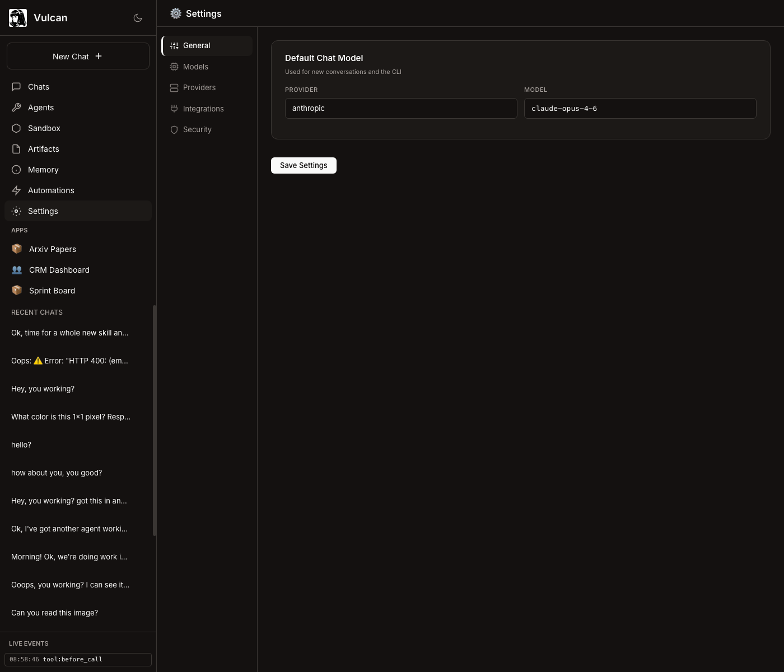This screenshot has width=784, height=672.
Task: Focus the Provider input field
Action: (x=401, y=109)
